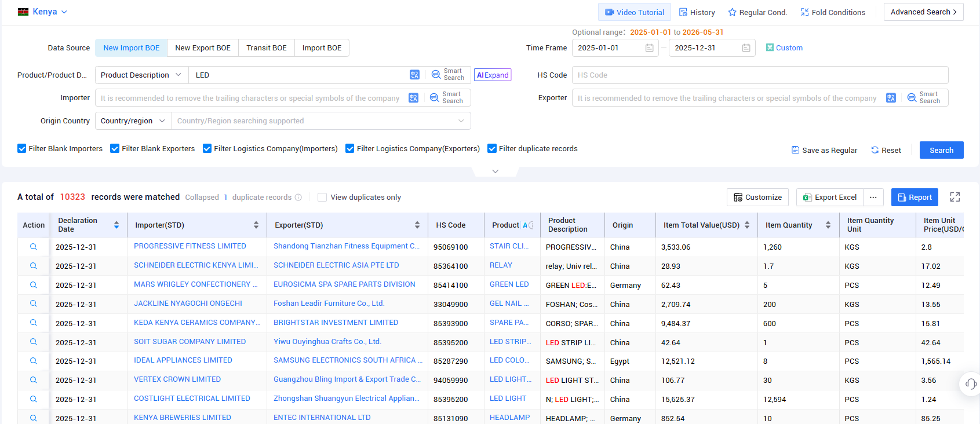
Task: Open details magnifier for MARS WRIGLEY row
Action: tap(34, 285)
